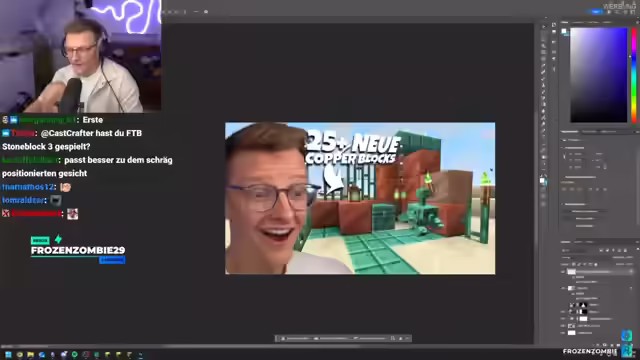Hide the bottom layer via eye icon
640x360 pixels.
[562, 333]
